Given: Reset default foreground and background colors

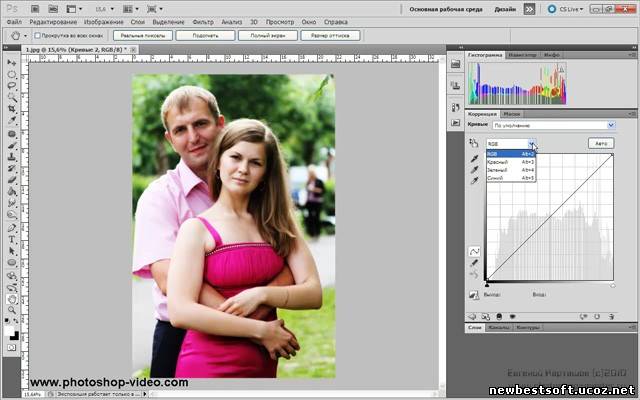Looking at the screenshot, I should [x=7, y=321].
